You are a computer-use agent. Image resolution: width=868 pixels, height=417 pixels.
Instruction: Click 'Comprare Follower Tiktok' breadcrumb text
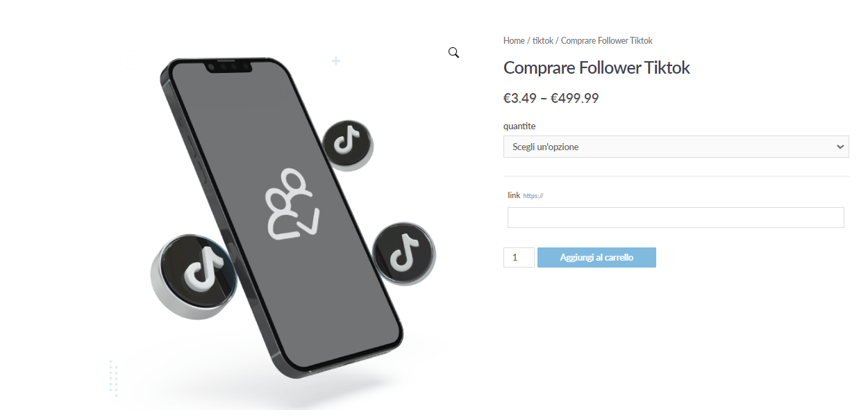607,41
